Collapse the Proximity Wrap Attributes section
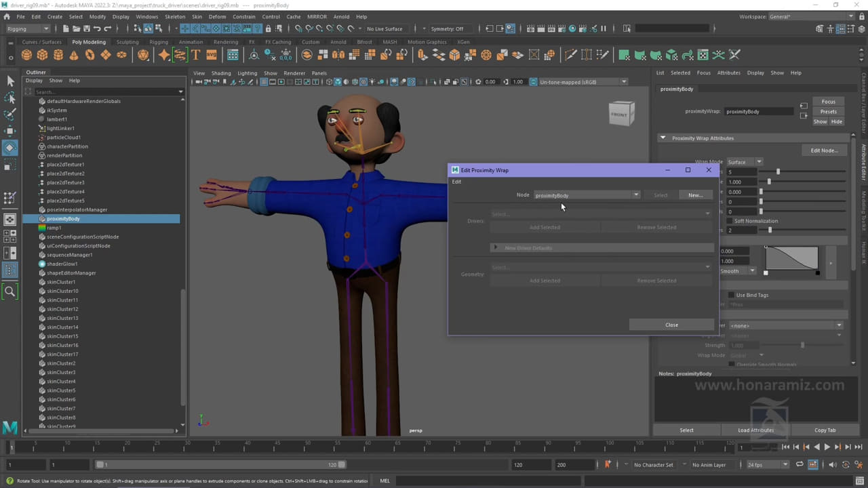Image resolution: width=868 pixels, height=488 pixels. pos(663,138)
